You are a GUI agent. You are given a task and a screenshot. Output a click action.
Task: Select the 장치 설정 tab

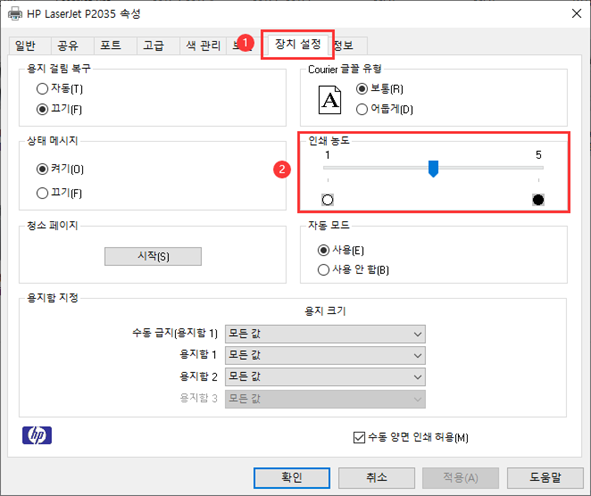coord(298,44)
